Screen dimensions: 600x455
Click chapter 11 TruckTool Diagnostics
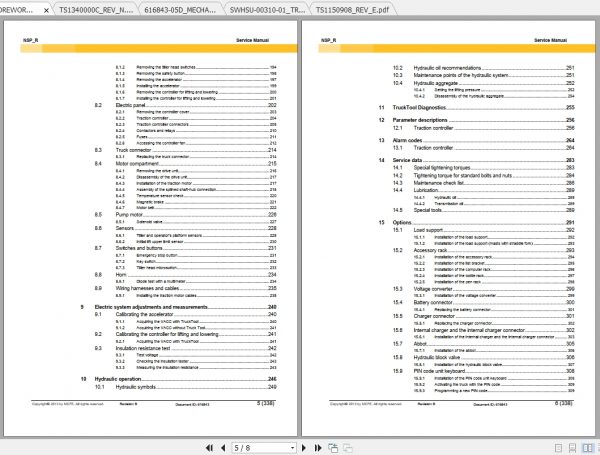pyautogui.click(x=477, y=108)
